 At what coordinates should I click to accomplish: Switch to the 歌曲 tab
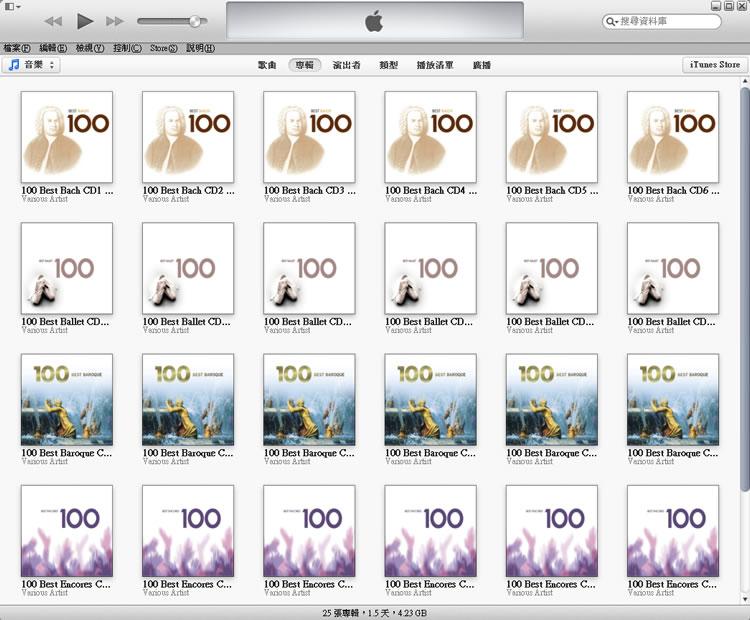pos(267,65)
